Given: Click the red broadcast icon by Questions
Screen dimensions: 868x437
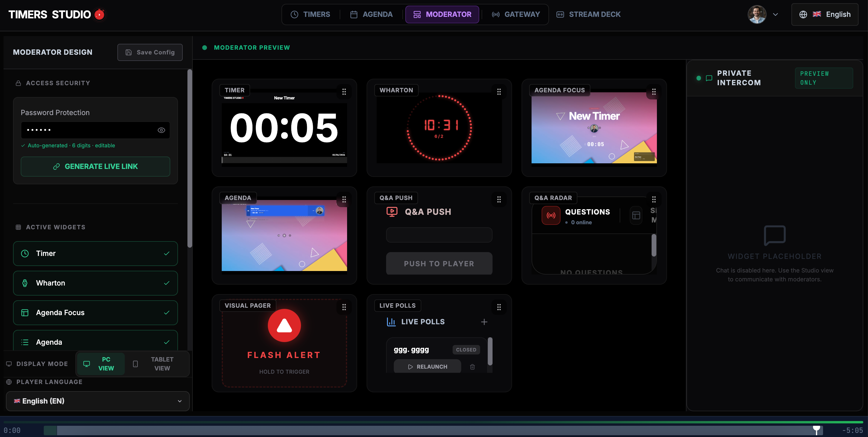Looking at the screenshot, I should [551, 215].
